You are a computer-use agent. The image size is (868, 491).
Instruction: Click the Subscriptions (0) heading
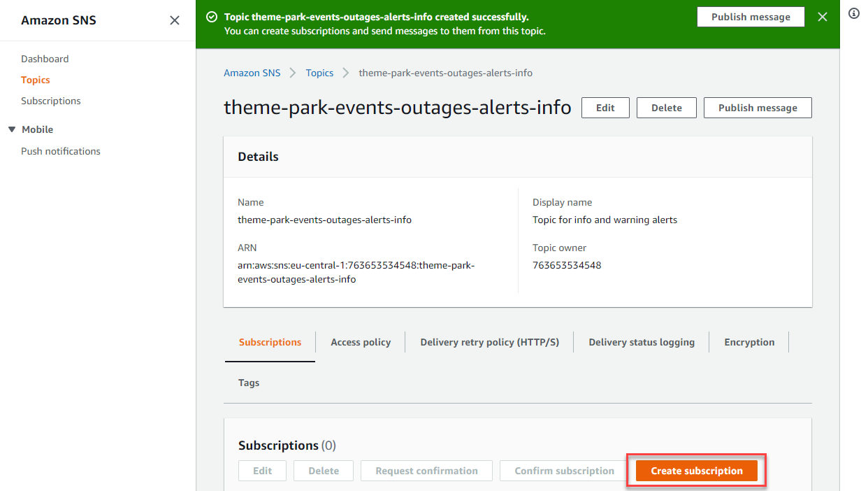point(287,446)
